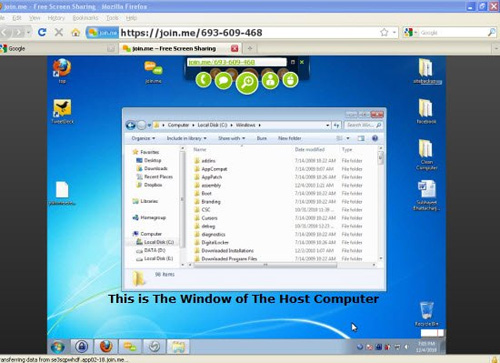Click the Explorer vertical scrollbar
The height and width of the screenshot is (363, 500).
point(380,204)
